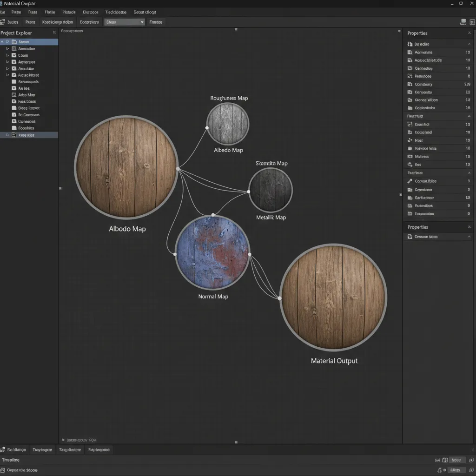This screenshot has height=476, width=476.
Task: Click the Muttrees row icon
Action: tap(410, 156)
